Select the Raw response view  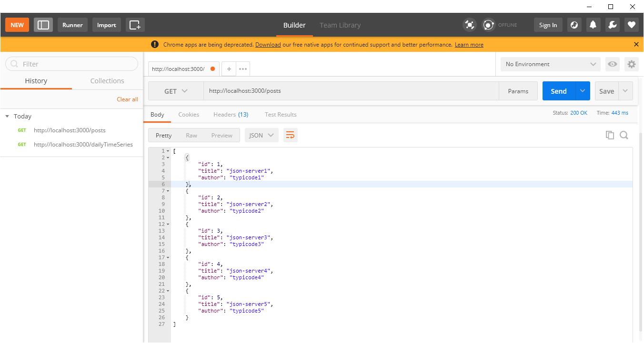click(x=191, y=135)
